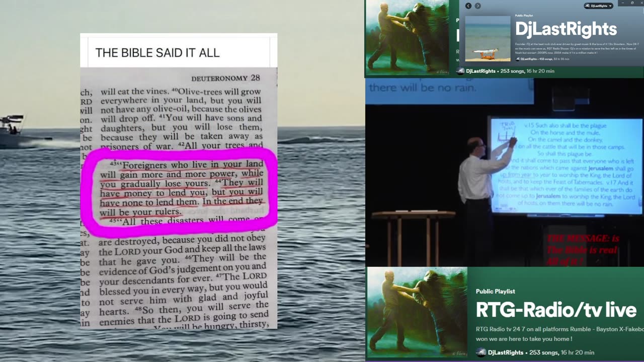Image resolution: width=644 pixels, height=362 pixels.
Task: Click the RTG-Radio/tv live playlist title
Action: tap(556, 310)
